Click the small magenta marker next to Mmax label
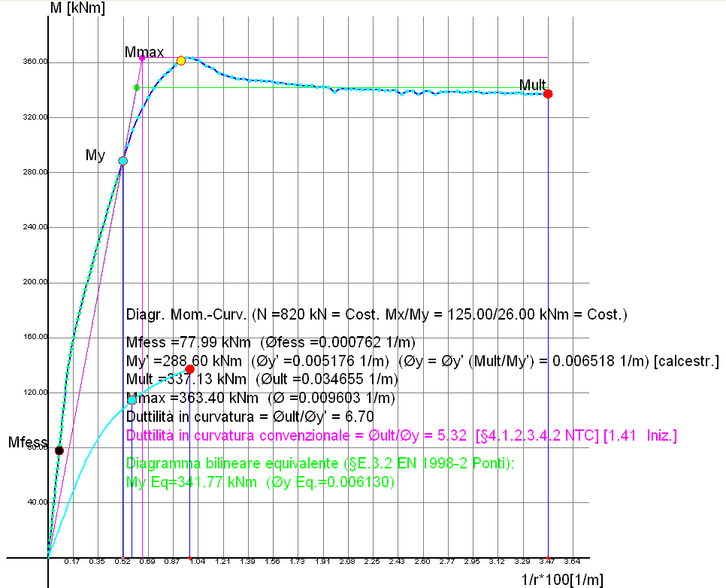Viewport: 726px width, 588px height. [142, 58]
